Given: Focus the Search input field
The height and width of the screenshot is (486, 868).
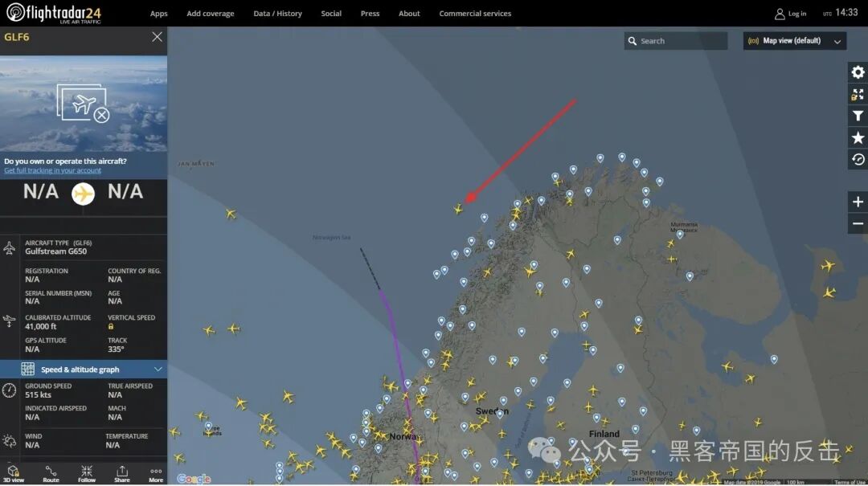Looking at the screenshot, I should tap(676, 41).
